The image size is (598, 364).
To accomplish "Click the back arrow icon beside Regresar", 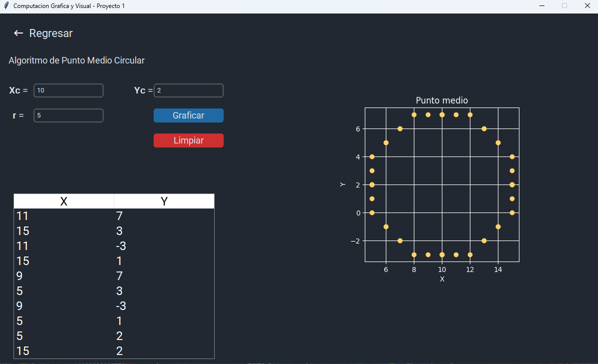I will [x=19, y=33].
